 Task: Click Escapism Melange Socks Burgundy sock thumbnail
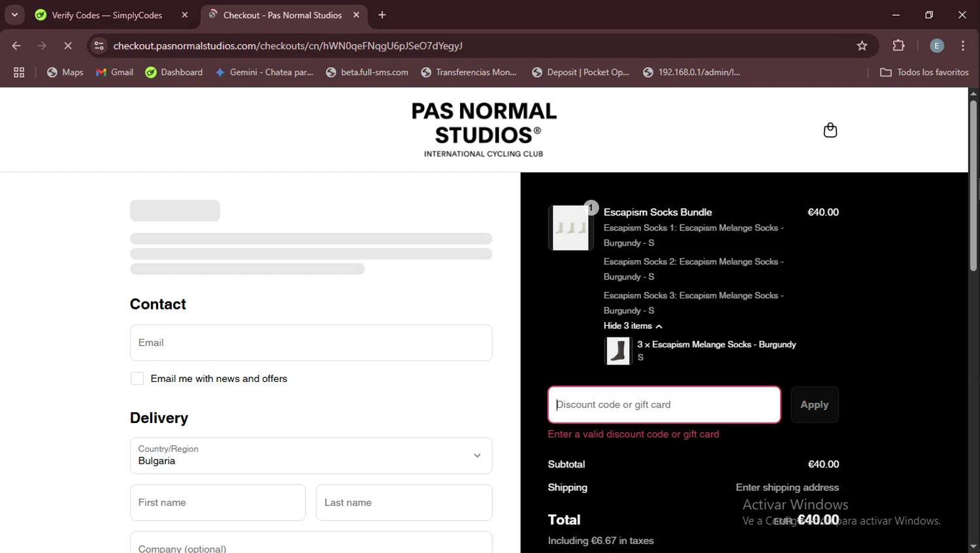coord(617,351)
